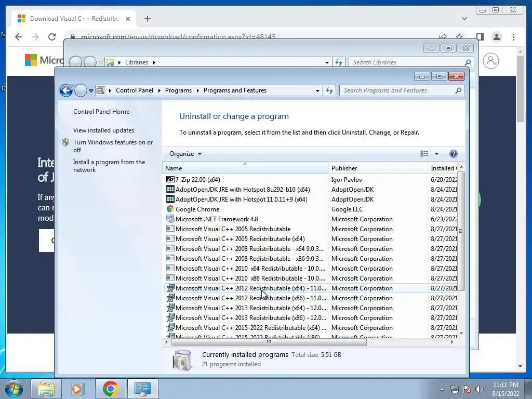The width and height of the screenshot is (532, 399).
Task: Select the Visual C++ 2005 Redistributable icon
Action: coord(170,229)
